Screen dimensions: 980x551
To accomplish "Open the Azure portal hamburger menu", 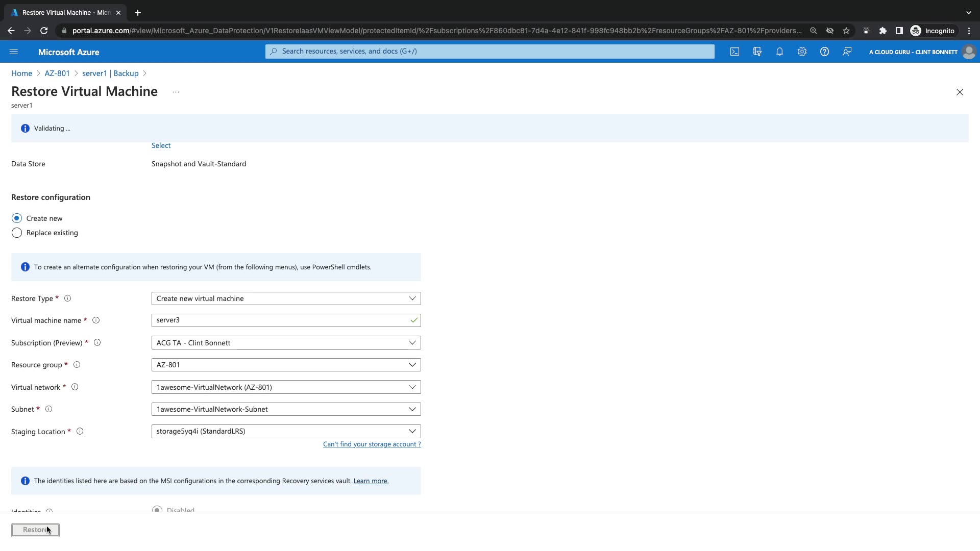I will tap(14, 52).
